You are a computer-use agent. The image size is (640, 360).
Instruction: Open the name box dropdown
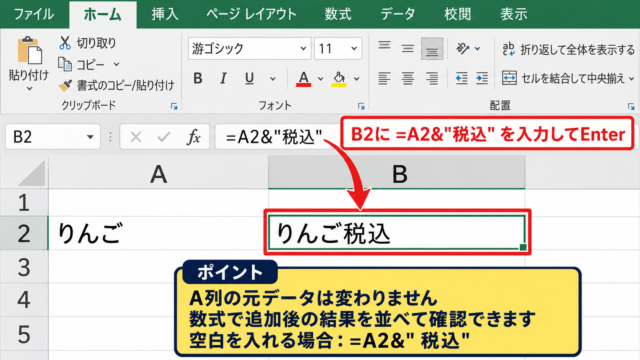coord(90,137)
